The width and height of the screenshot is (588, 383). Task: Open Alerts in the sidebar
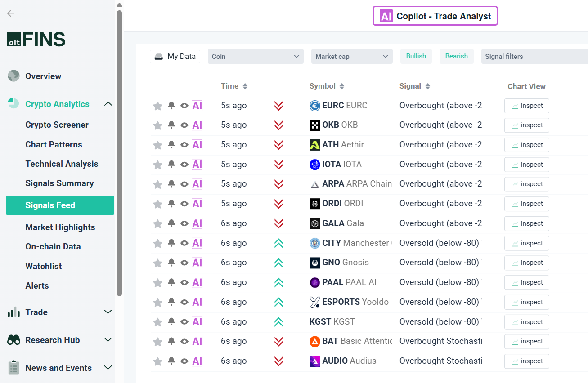pyautogui.click(x=37, y=286)
